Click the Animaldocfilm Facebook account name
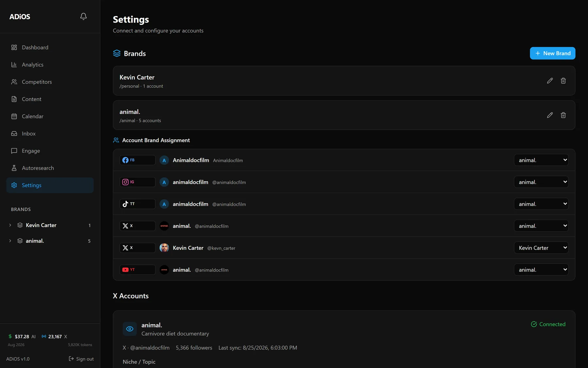Viewport: 588px width, 368px height. coord(191,160)
